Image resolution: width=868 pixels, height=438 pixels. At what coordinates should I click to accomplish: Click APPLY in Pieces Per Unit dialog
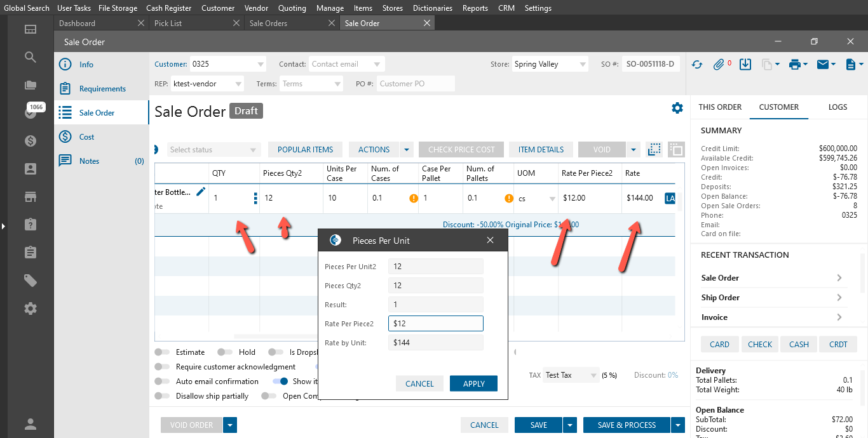tap(473, 383)
